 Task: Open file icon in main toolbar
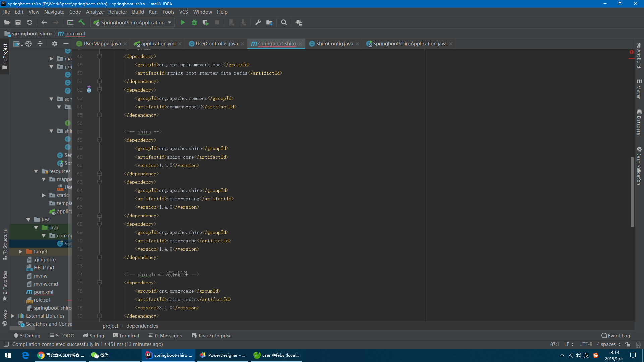(x=7, y=23)
